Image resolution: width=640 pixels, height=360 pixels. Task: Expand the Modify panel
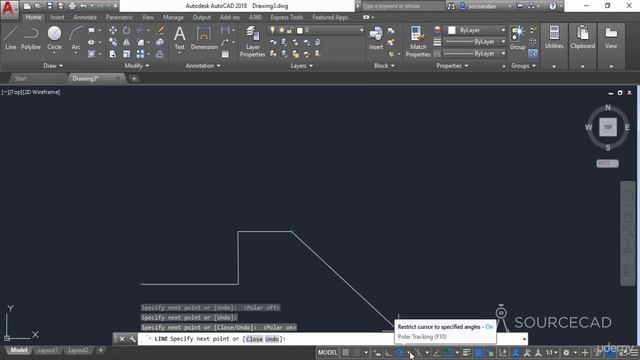(x=136, y=66)
